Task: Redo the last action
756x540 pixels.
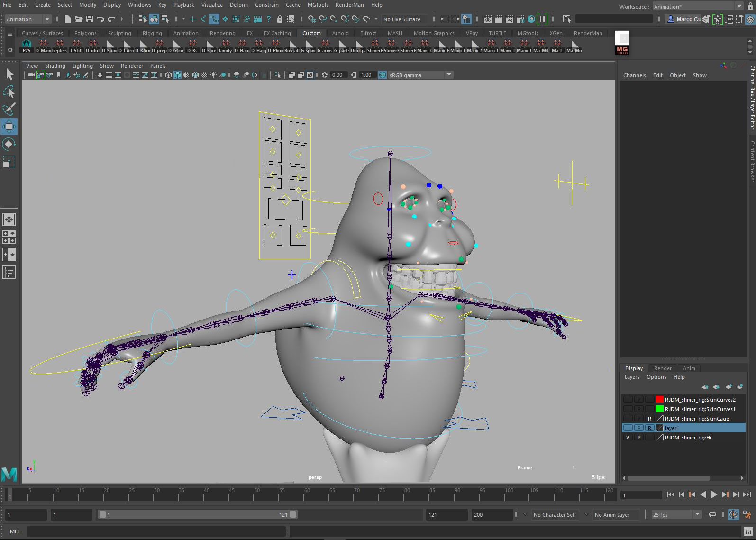Action: [x=111, y=19]
